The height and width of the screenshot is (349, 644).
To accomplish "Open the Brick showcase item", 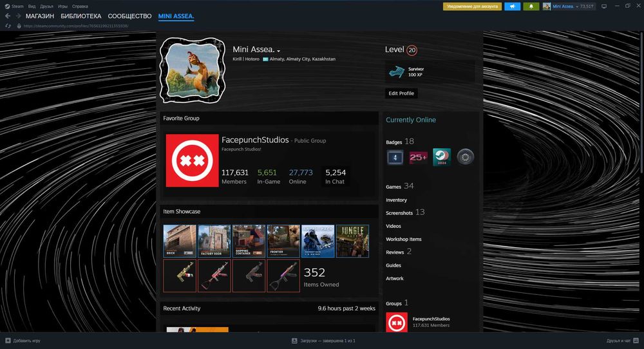I will click(x=180, y=241).
